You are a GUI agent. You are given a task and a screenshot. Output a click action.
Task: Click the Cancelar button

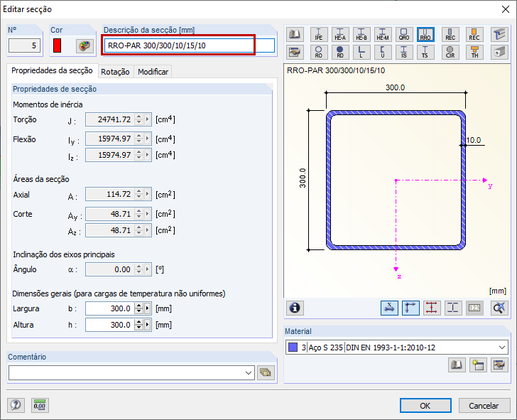484,406
